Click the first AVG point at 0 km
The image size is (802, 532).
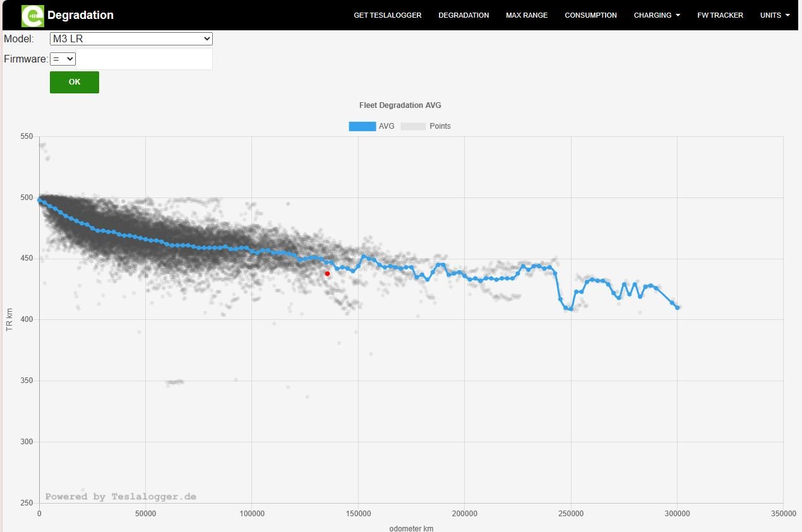[x=39, y=200]
